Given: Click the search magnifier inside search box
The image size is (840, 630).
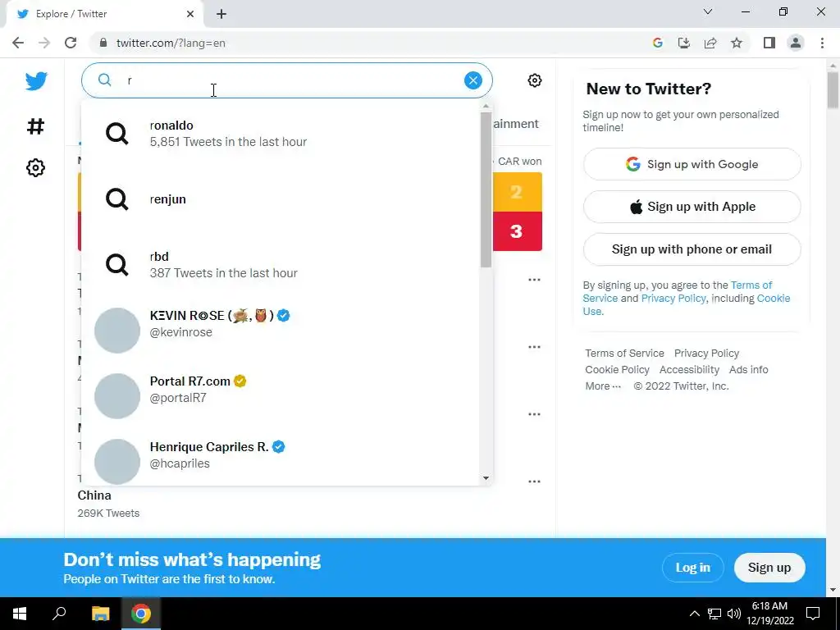Looking at the screenshot, I should pyautogui.click(x=104, y=80).
